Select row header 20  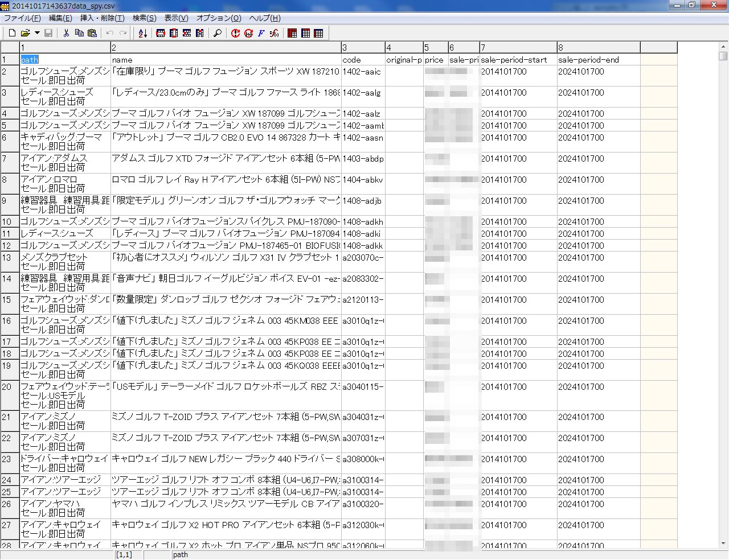pos(10,396)
